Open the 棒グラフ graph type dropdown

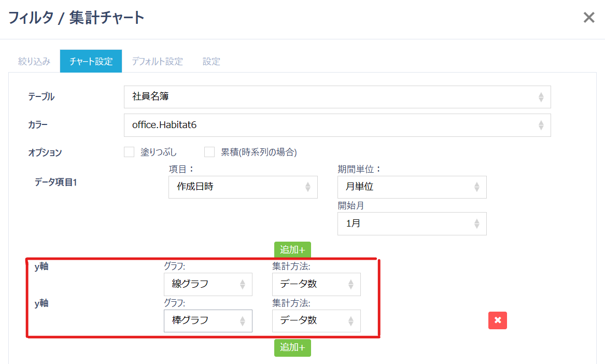coord(208,320)
